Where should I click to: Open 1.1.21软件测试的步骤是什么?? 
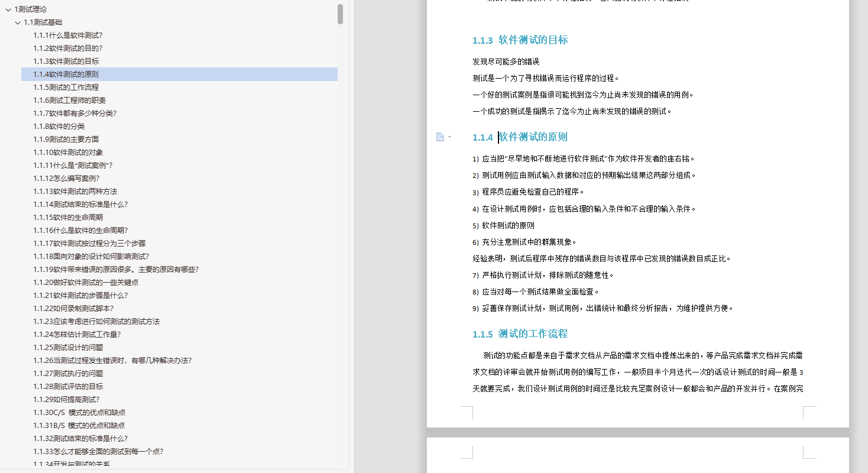click(80, 296)
